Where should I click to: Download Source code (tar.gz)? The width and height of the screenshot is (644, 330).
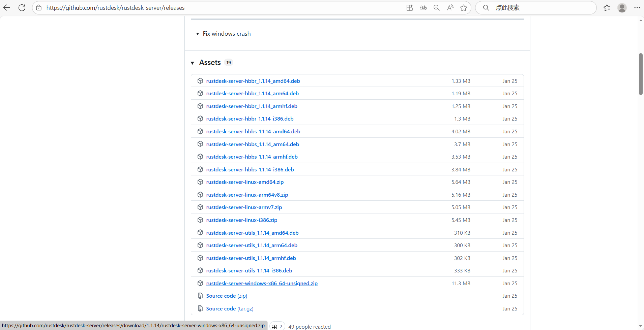pyautogui.click(x=230, y=308)
